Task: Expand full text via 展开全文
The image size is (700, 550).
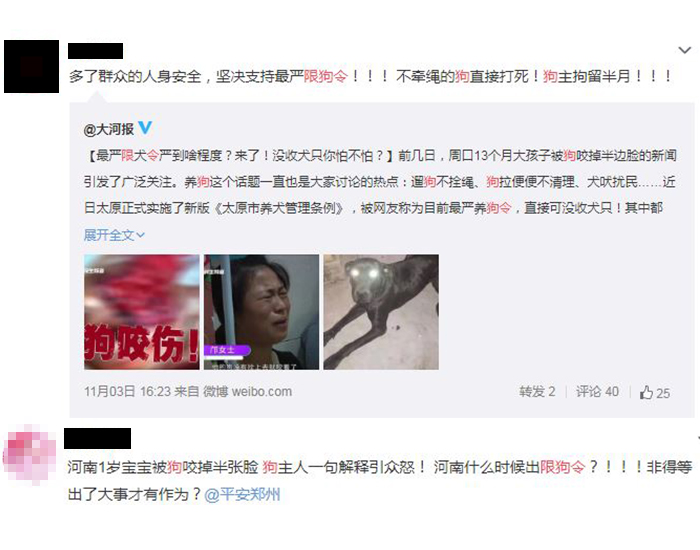Action: [x=114, y=235]
